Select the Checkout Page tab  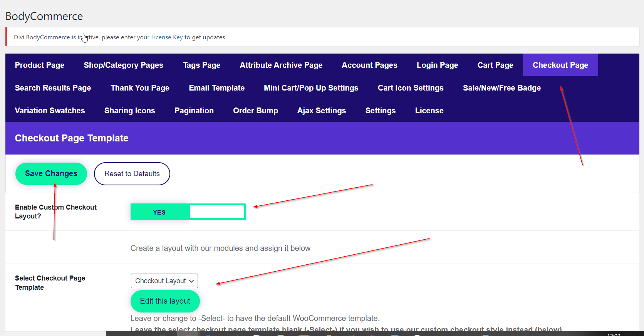point(560,65)
